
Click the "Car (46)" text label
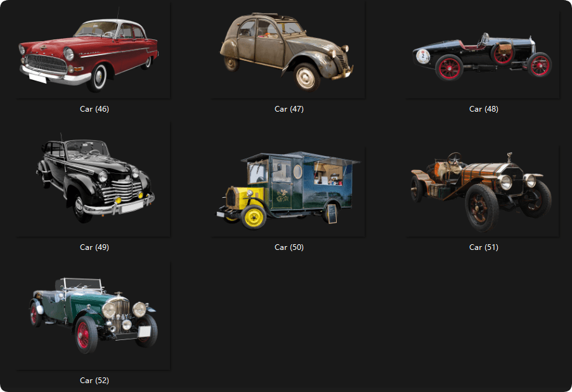[x=94, y=109]
